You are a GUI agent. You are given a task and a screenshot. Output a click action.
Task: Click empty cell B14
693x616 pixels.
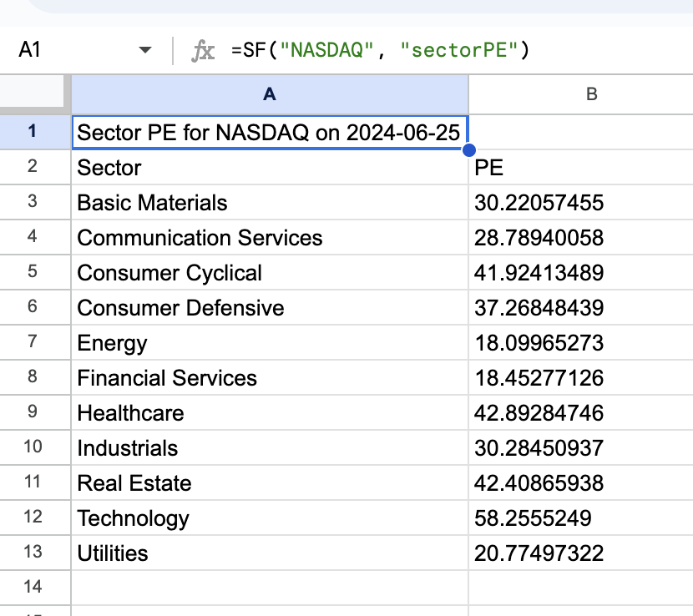581,588
